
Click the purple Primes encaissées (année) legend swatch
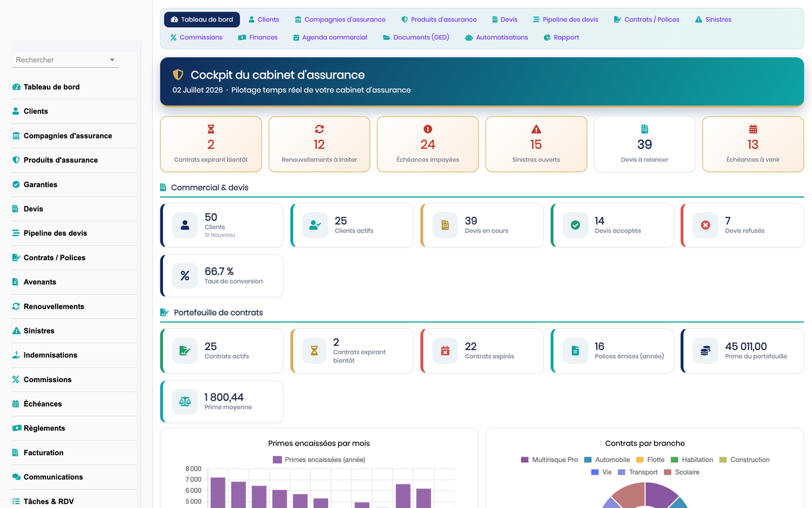tap(277, 459)
